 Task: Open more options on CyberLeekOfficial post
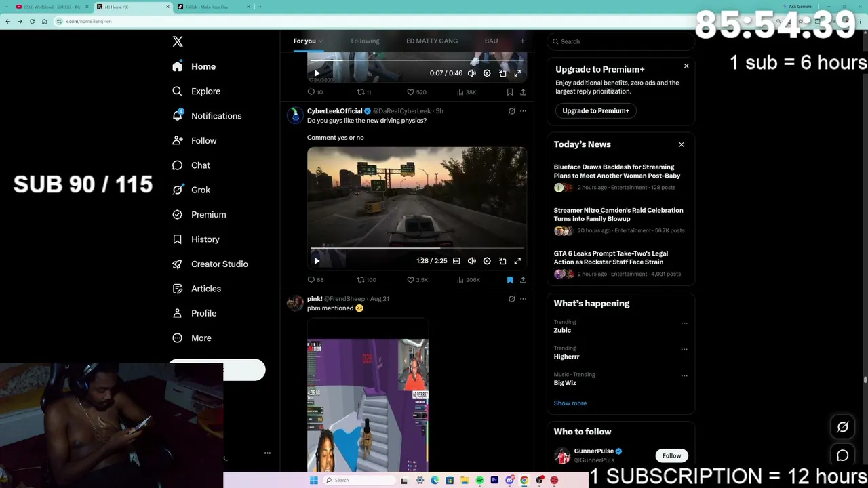point(523,111)
